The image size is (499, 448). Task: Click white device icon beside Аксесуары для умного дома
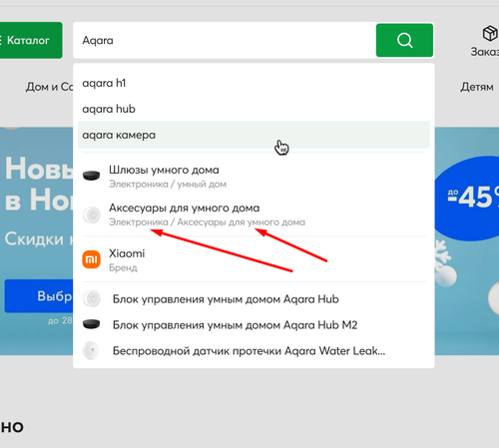(x=92, y=215)
